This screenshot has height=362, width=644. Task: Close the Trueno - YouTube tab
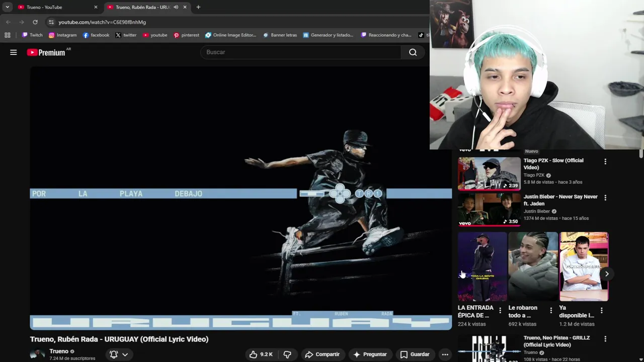point(96,7)
